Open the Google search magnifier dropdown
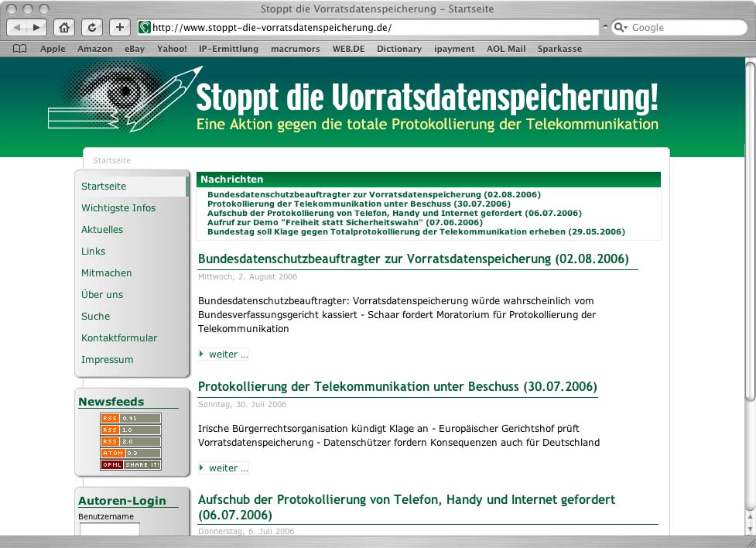The width and height of the screenshot is (756, 548). click(x=621, y=28)
